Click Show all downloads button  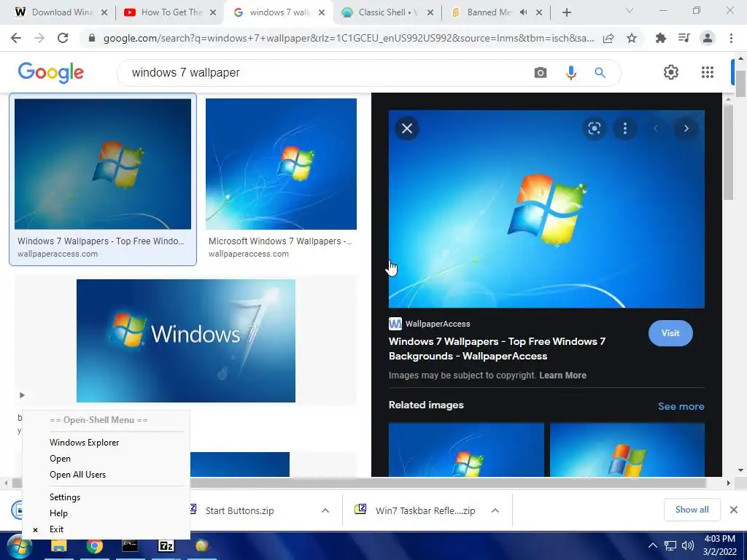click(x=692, y=510)
